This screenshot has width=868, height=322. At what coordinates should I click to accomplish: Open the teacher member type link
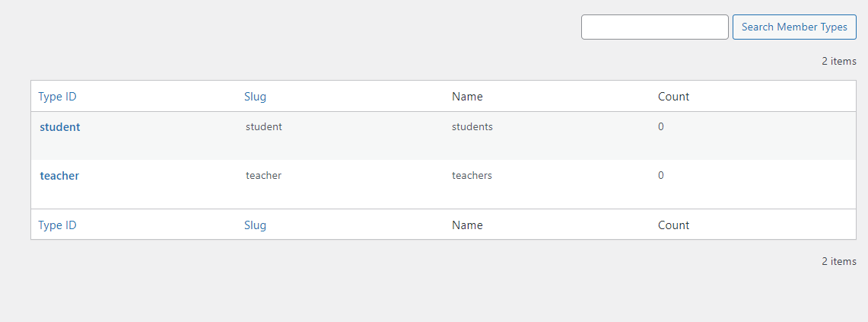(x=59, y=176)
